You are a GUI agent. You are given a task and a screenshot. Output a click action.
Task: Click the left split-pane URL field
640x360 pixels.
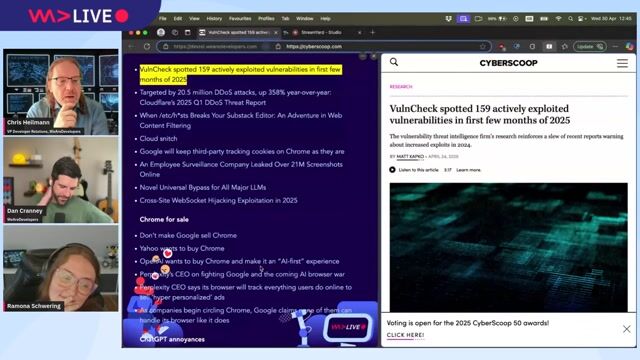point(215,47)
